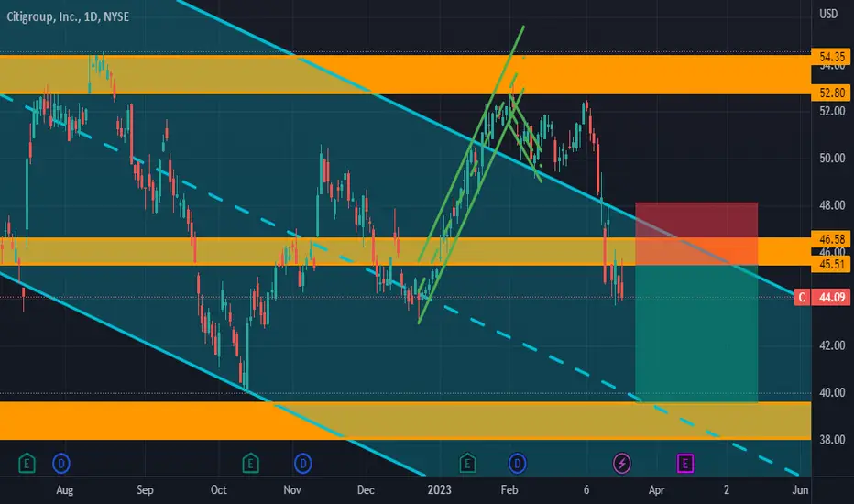854x504 pixels.
Task: Click the Sep label on the time axis
Action: coord(145,490)
